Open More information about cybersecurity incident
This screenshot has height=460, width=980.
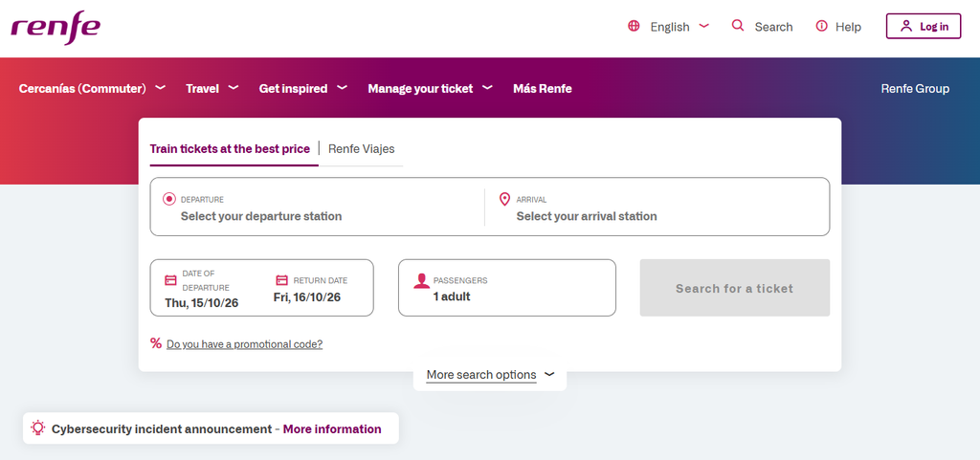click(x=332, y=428)
